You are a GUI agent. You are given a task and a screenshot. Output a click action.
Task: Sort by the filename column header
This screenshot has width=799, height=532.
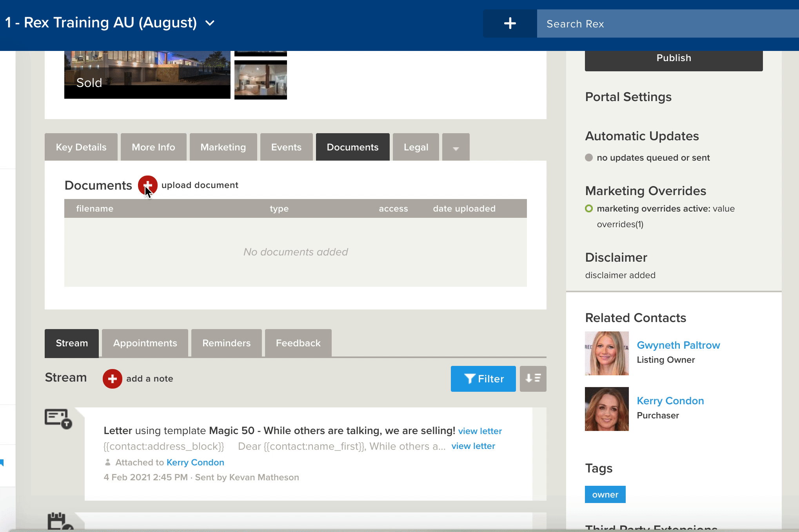[95, 208]
